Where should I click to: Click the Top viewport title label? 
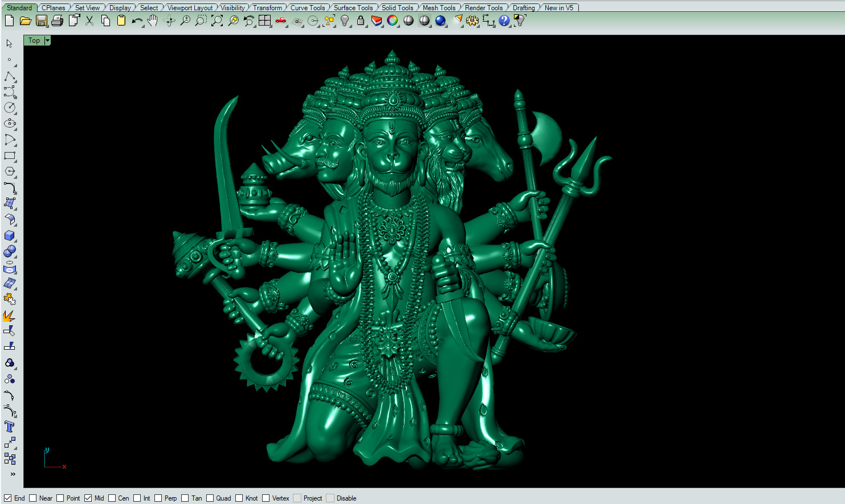tap(34, 40)
